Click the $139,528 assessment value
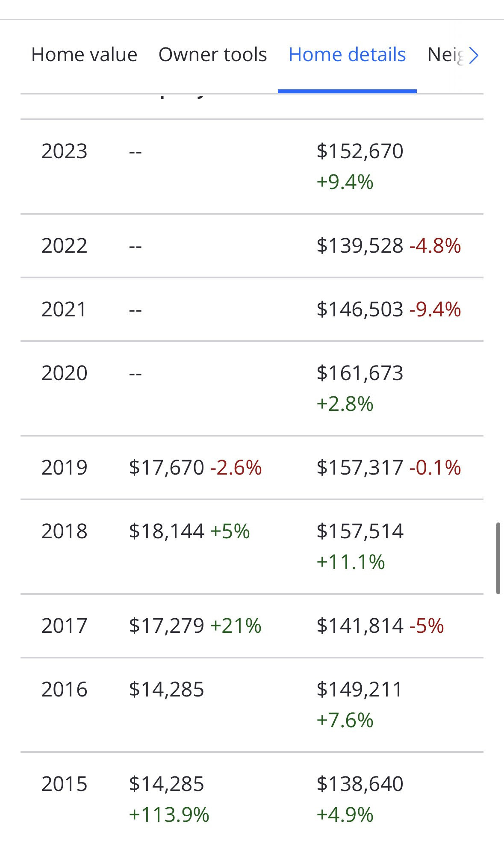This screenshot has width=504, height=841. coord(360,246)
